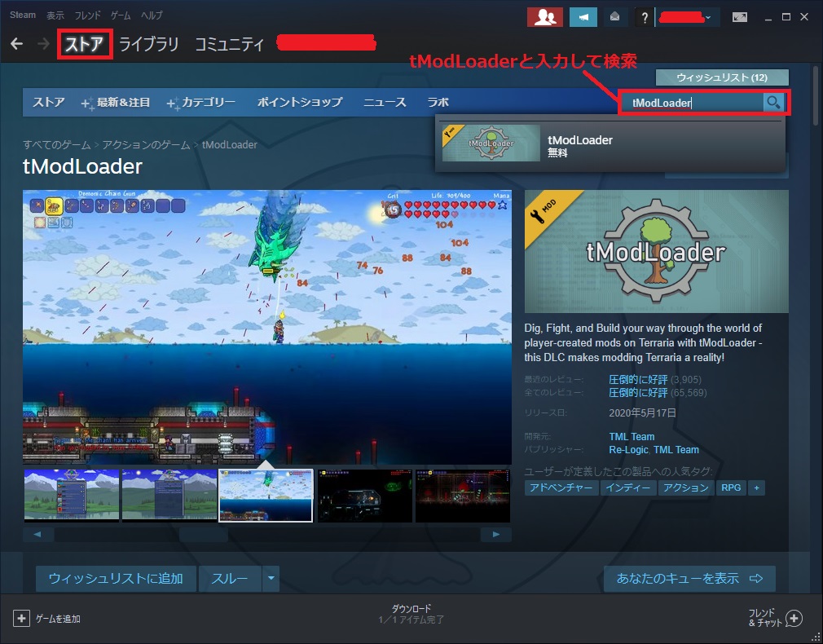Click the page vertical scrollbar
This screenshot has height=644, width=823.
[x=815, y=96]
